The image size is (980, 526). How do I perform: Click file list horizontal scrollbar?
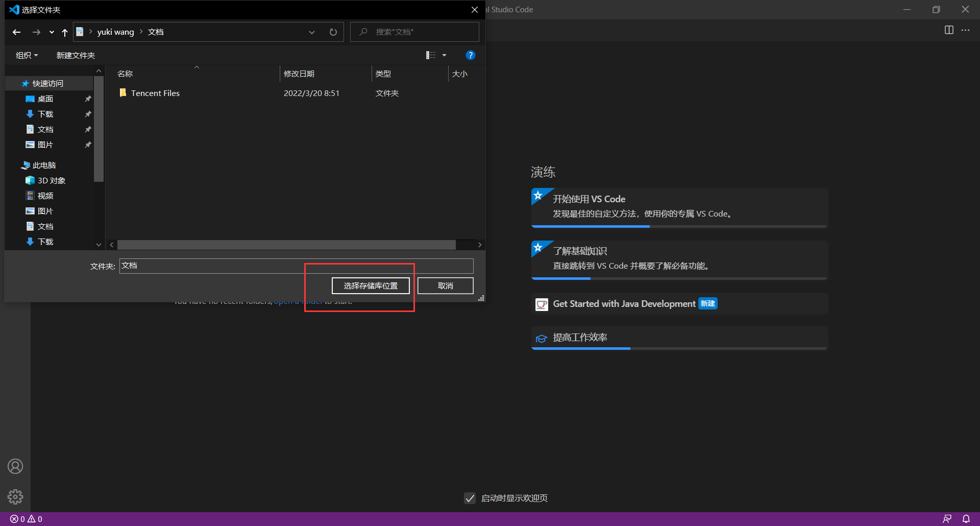pyautogui.click(x=286, y=245)
